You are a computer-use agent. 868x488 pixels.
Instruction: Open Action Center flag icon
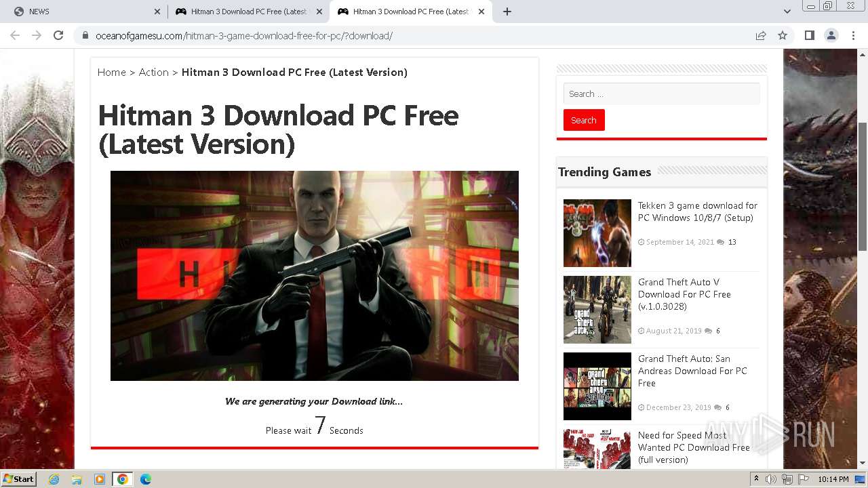click(x=804, y=479)
